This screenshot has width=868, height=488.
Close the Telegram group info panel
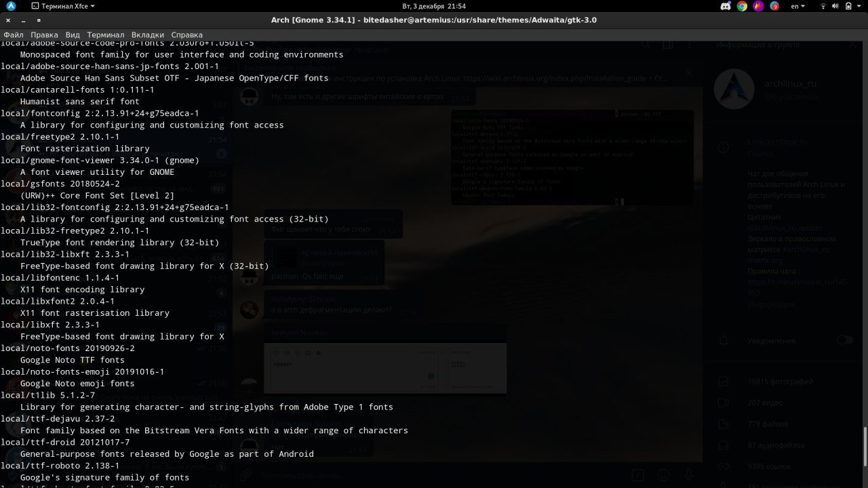click(852, 45)
